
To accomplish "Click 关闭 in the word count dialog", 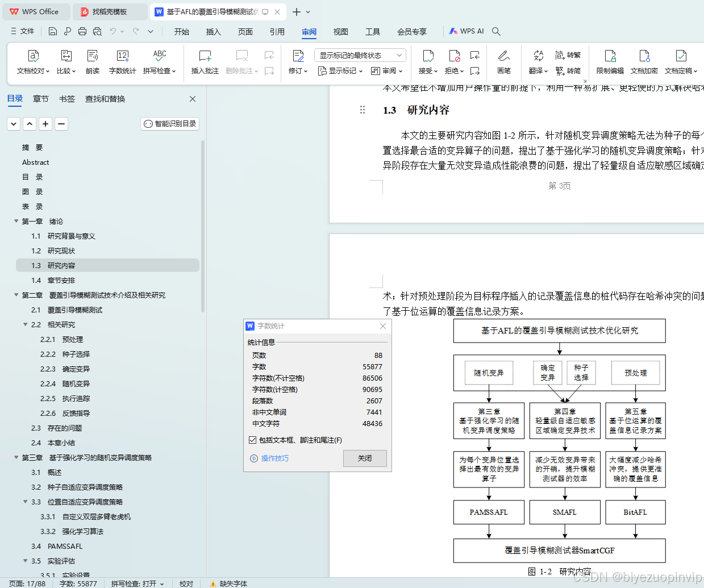I will point(365,458).
